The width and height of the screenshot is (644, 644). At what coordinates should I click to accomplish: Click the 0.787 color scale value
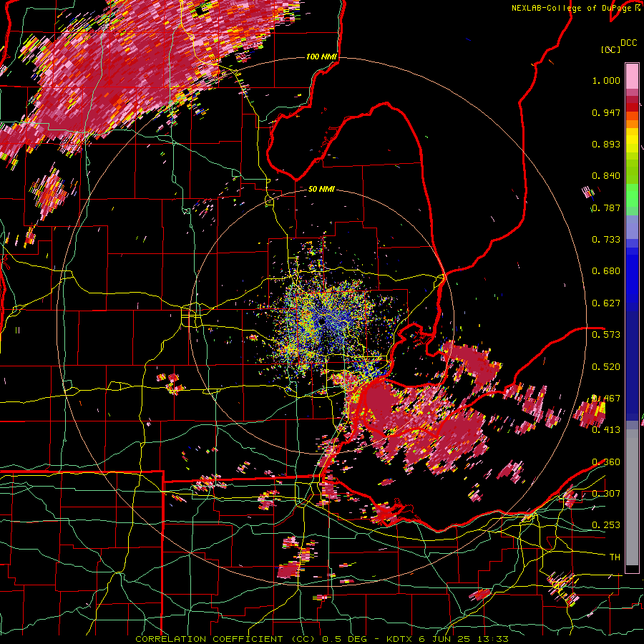tap(606, 208)
